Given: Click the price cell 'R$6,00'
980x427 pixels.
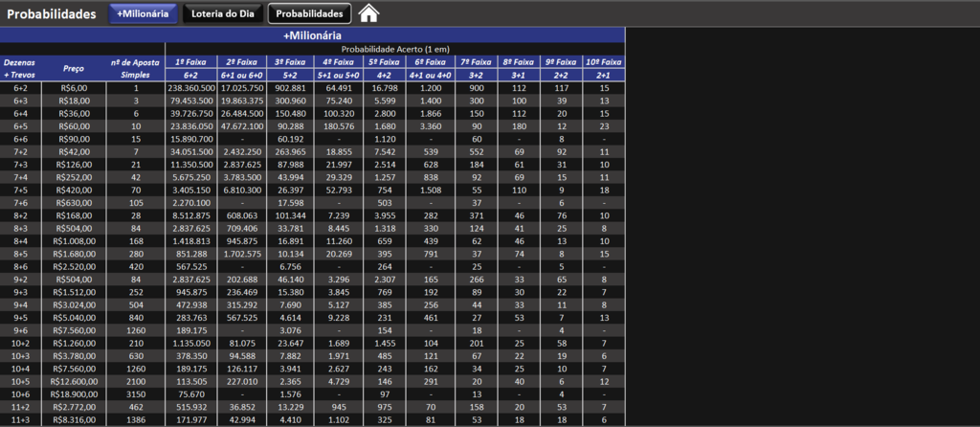Looking at the screenshot, I should (74, 88).
